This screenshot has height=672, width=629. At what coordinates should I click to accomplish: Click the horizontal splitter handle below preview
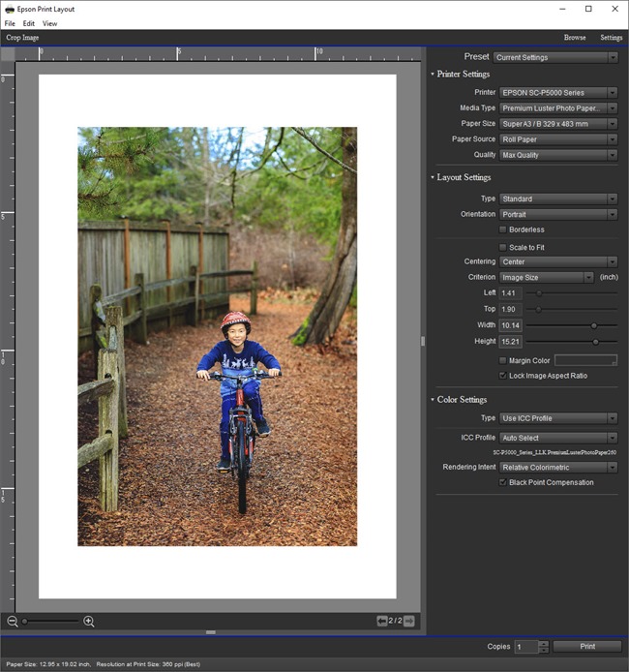pos(211,632)
